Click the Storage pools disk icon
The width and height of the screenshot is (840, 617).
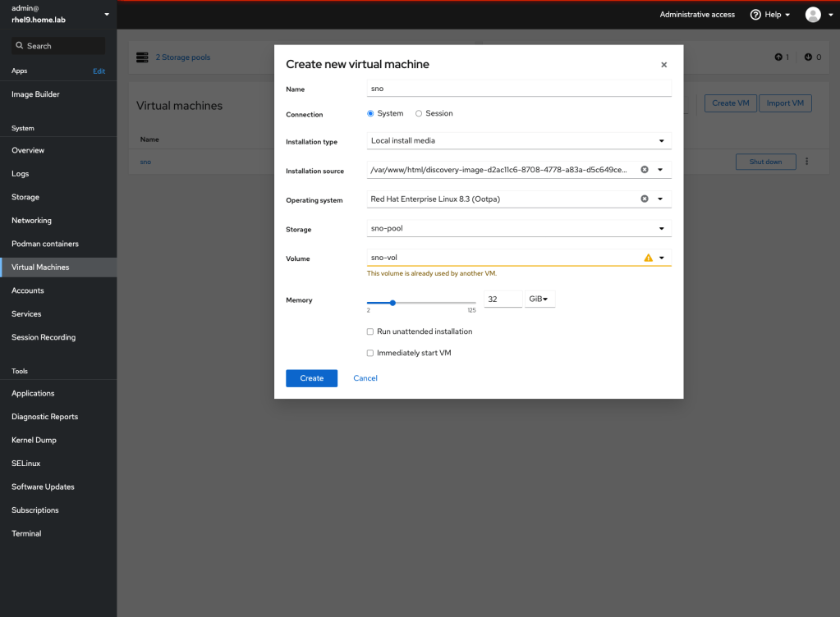142,57
